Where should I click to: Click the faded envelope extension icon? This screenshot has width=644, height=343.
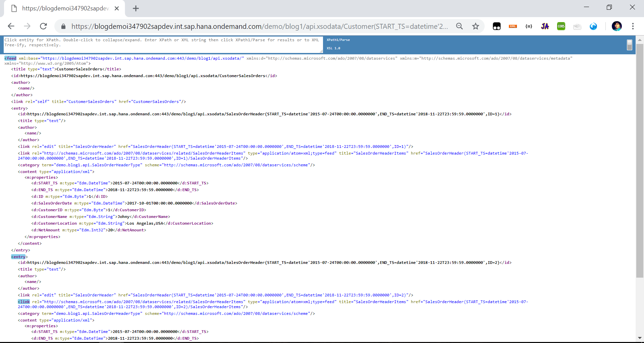(x=577, y=26)
